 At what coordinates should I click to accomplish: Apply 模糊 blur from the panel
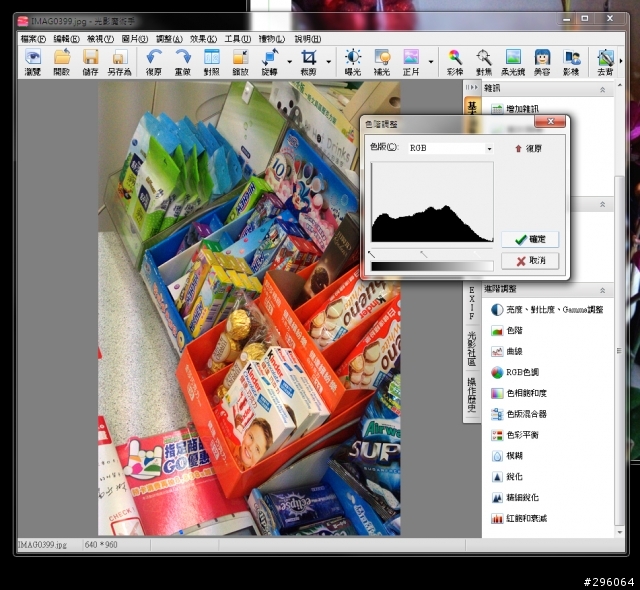pyautogui.click(x=507, y=456)
